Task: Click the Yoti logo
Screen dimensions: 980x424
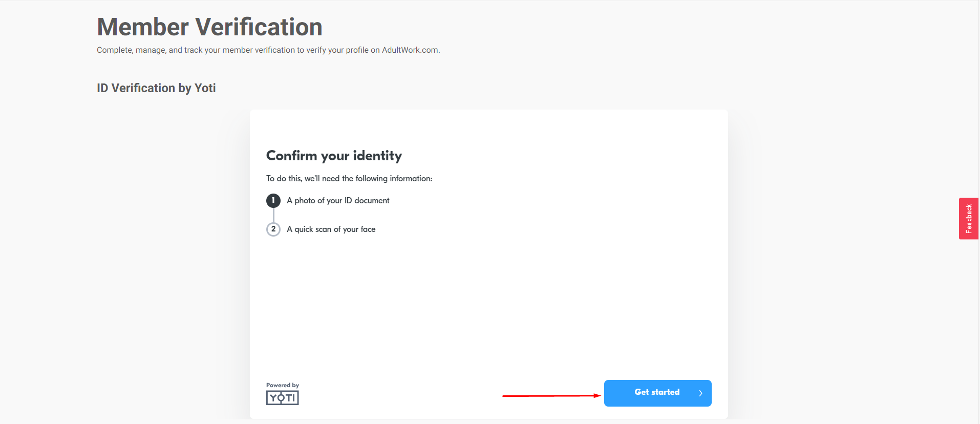Action: (x=282, y=398)
